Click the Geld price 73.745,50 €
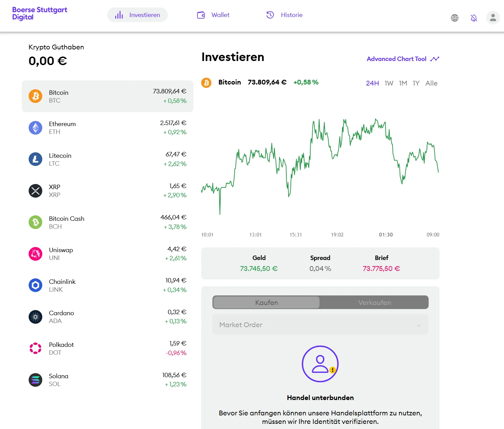The height and width of the screenshot is (429, 504). (259, 269)
